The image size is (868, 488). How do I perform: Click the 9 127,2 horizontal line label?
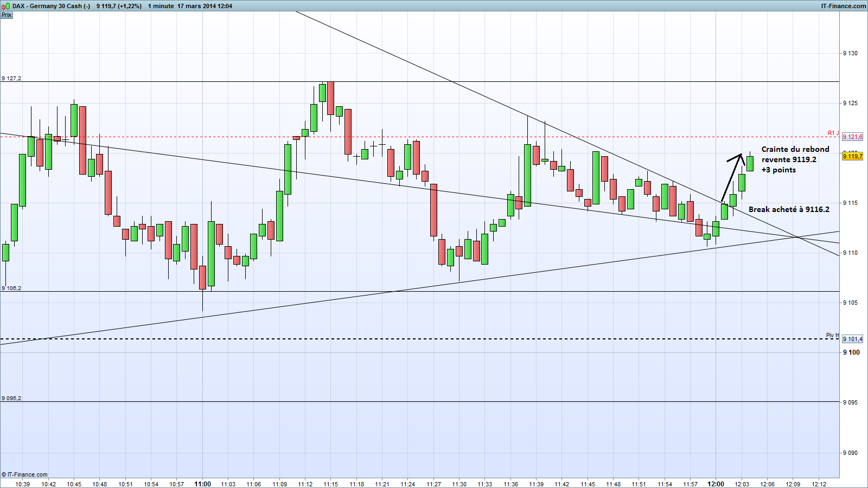(x=11, y=79)
